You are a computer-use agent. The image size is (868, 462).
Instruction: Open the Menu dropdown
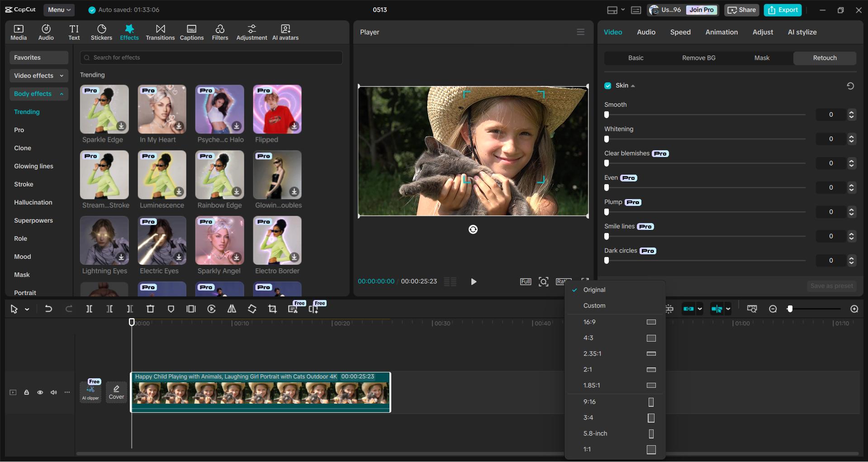(x=59, y=10)
